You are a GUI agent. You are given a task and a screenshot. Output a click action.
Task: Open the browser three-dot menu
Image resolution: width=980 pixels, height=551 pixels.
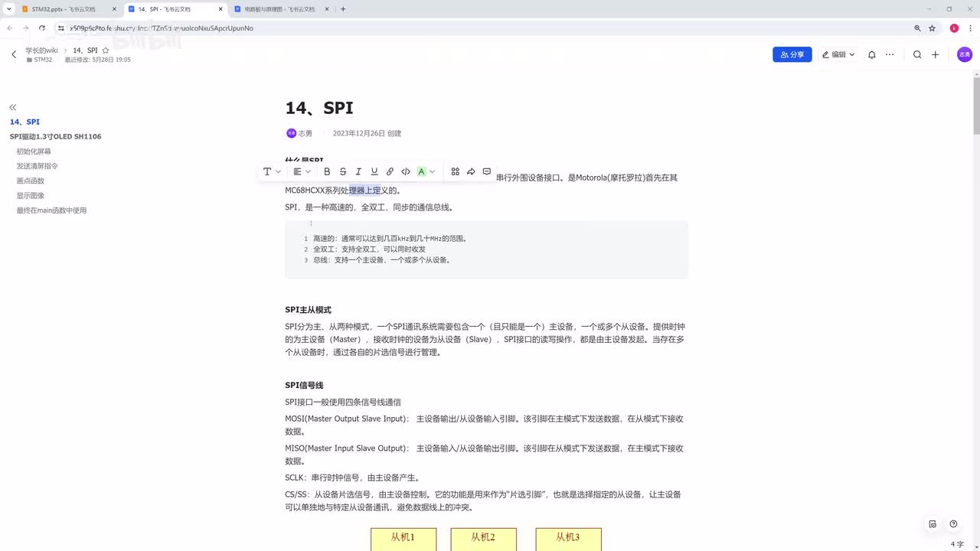click(x=971, y=28)
